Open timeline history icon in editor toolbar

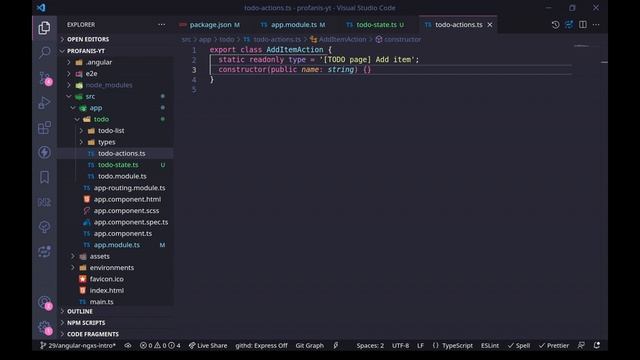(x=555, y=24)
